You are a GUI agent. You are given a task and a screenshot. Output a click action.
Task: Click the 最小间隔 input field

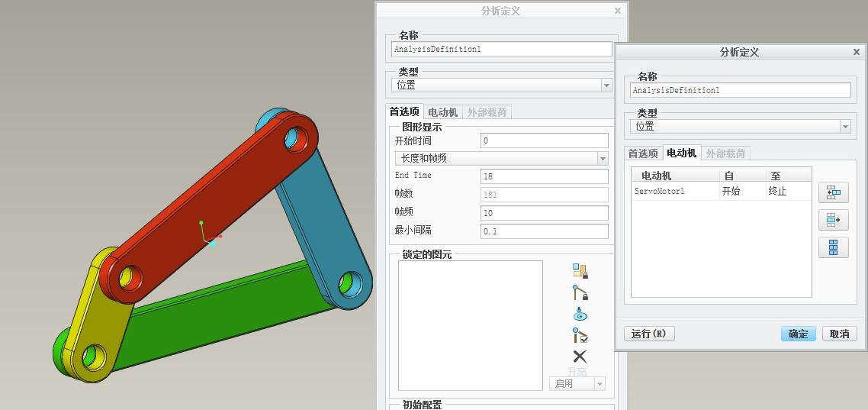544,231
